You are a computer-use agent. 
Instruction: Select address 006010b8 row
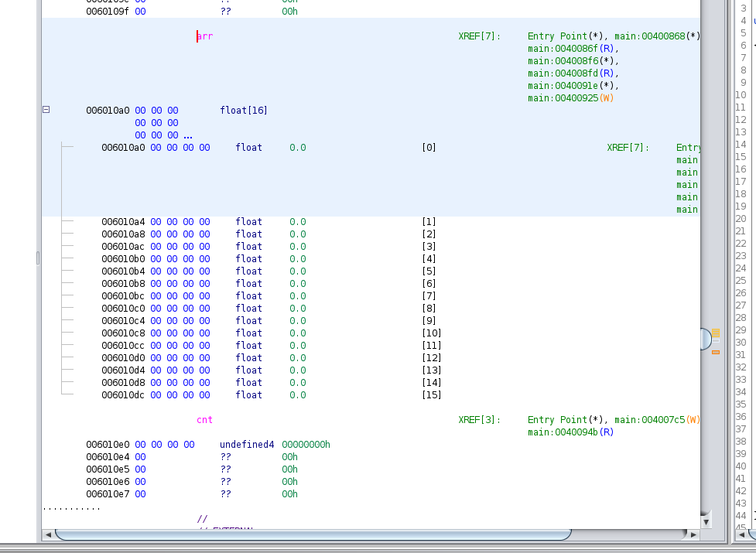coord(123,284)
